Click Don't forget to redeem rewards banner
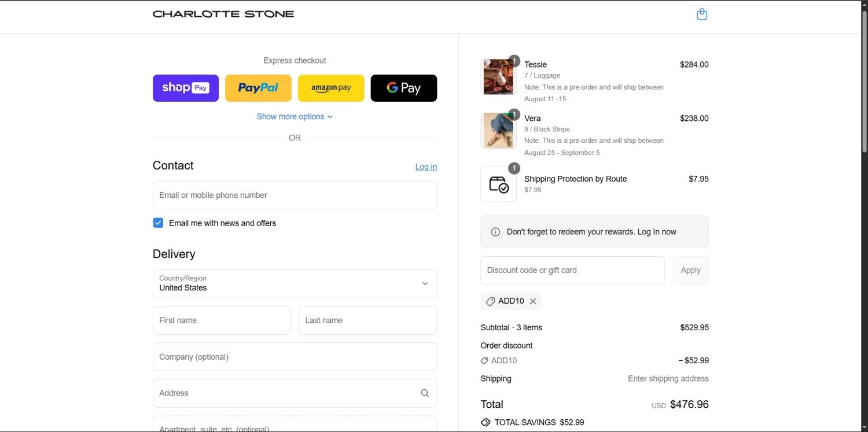Screen dimensions: 868x432 [594, 232]
